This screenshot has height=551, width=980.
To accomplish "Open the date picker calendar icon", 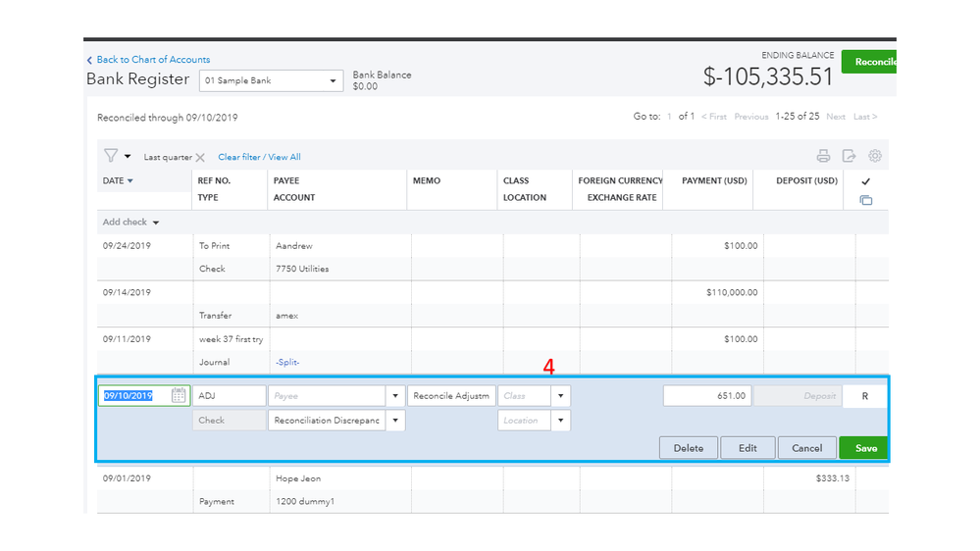I will pyautogui.click(x=179, y=395).
